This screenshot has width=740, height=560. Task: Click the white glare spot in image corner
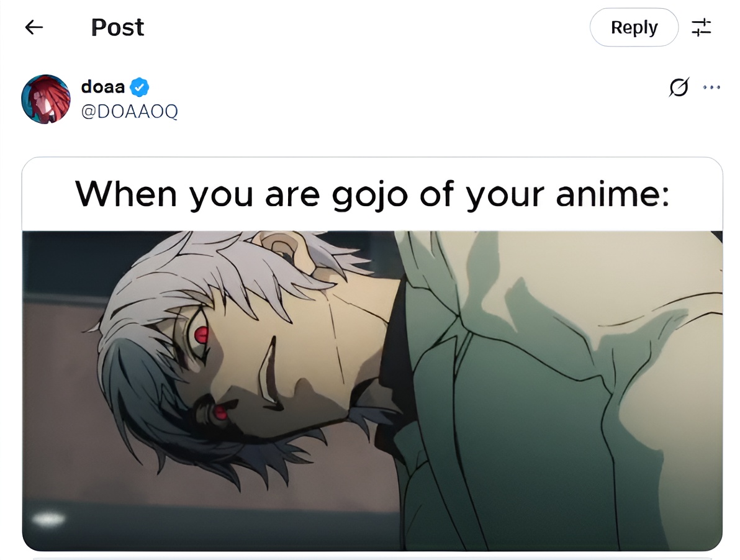(x=48, y=519)
